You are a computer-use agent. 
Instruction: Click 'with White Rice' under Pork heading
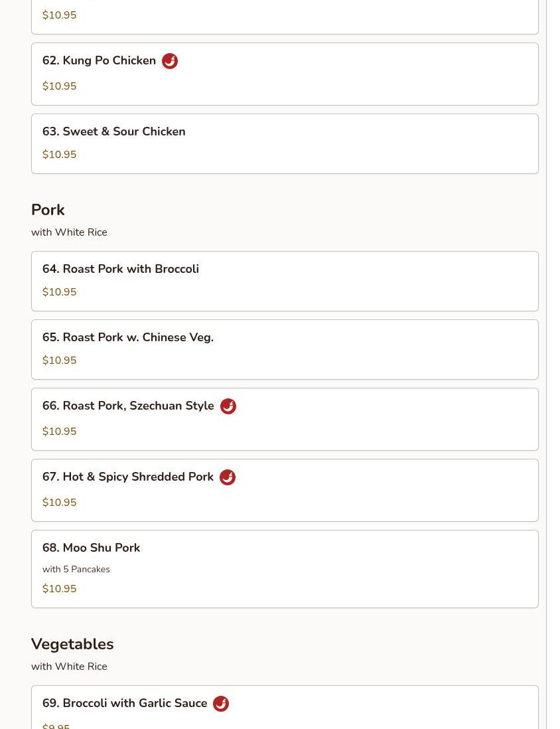[69, 232]
